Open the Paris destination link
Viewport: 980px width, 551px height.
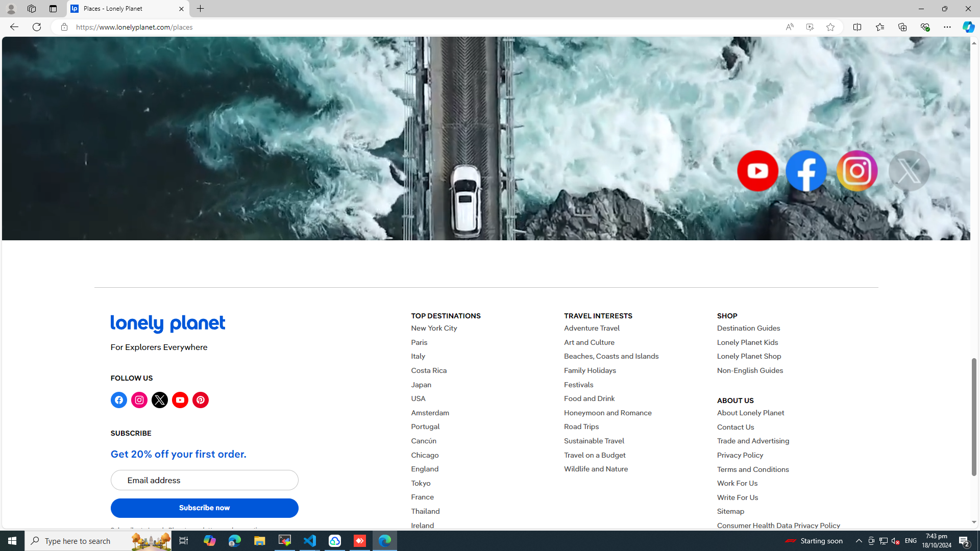[x=420, y=342]
